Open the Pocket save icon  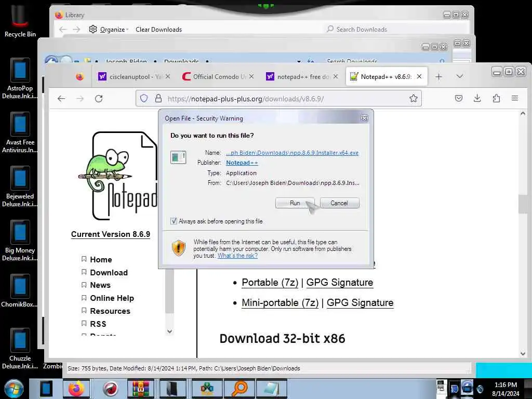pyautogui.click(x=459, y=98)
